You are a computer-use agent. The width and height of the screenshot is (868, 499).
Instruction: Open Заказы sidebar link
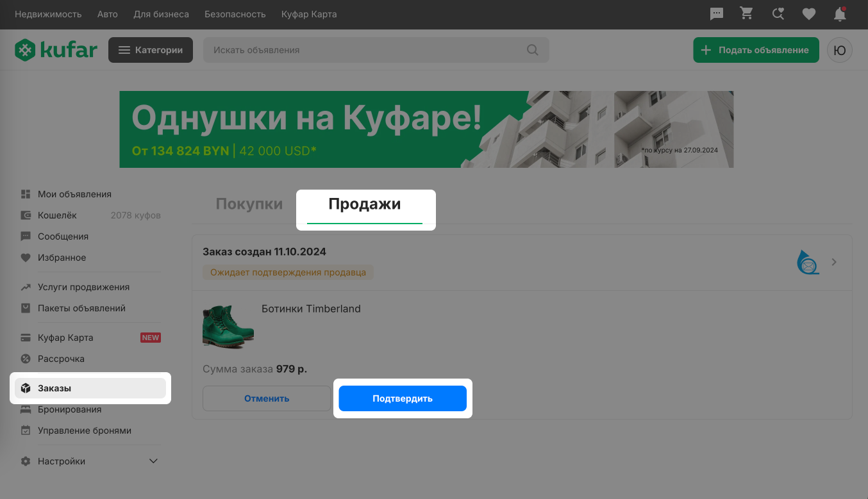pos(90,388)
